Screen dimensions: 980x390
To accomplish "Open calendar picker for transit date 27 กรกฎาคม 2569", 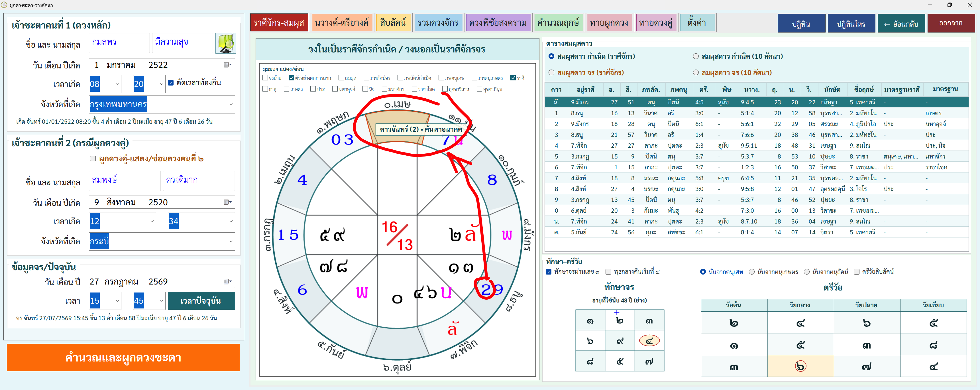I will coord(227,282).
